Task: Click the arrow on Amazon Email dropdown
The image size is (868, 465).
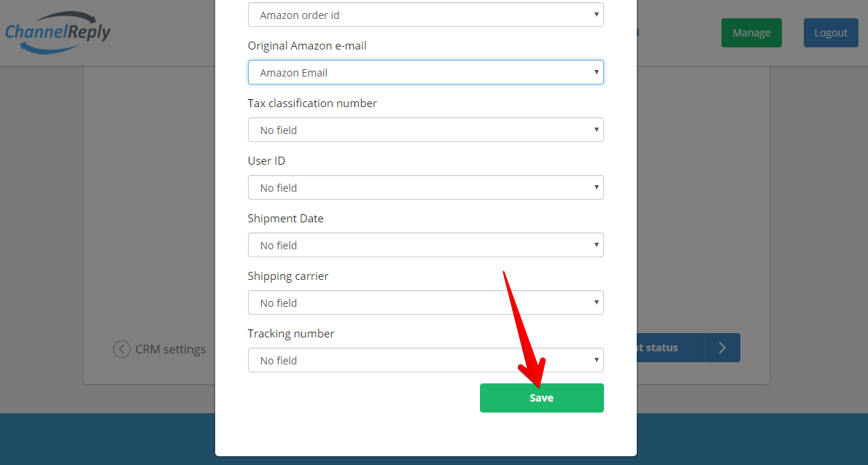Action: (x=596, y=72)
